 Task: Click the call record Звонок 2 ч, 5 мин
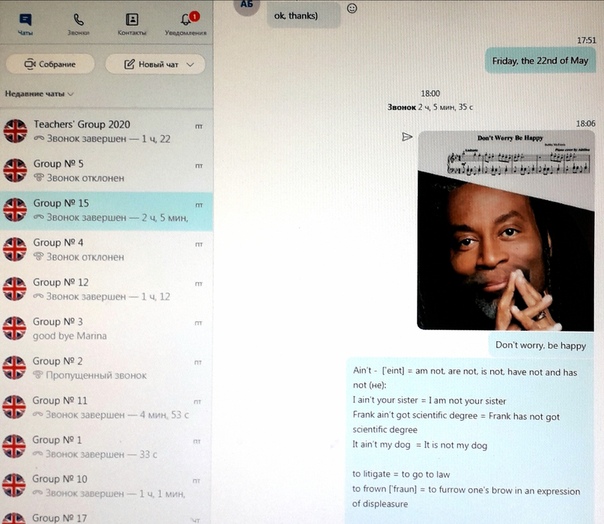[x=430, y=107]
